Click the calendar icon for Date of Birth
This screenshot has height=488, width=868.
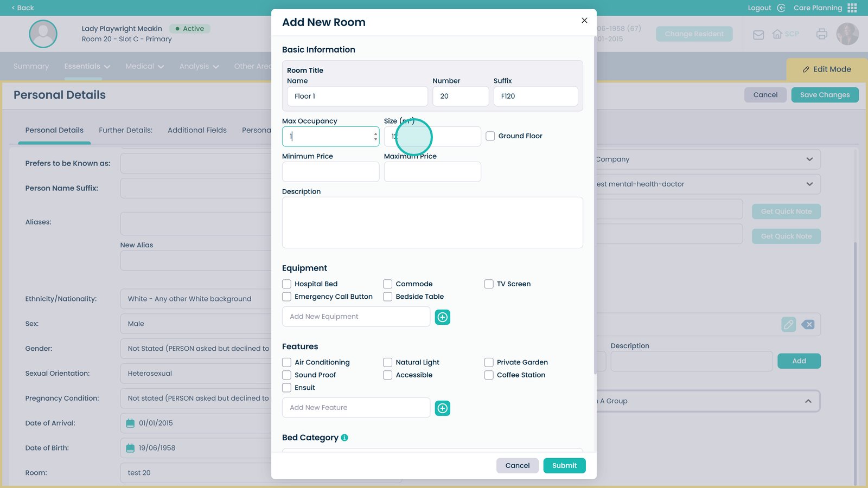point(130,448)
